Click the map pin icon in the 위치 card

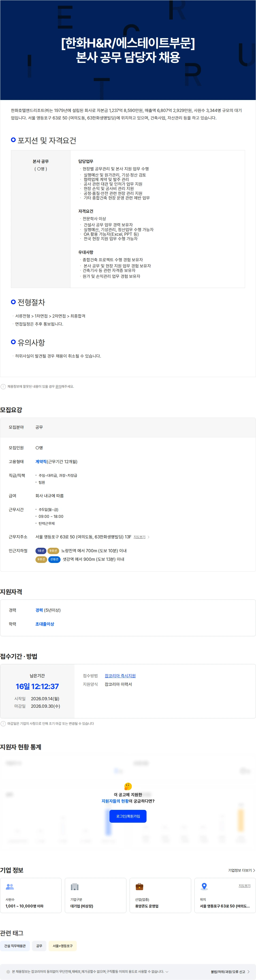(x=204, y=886)
